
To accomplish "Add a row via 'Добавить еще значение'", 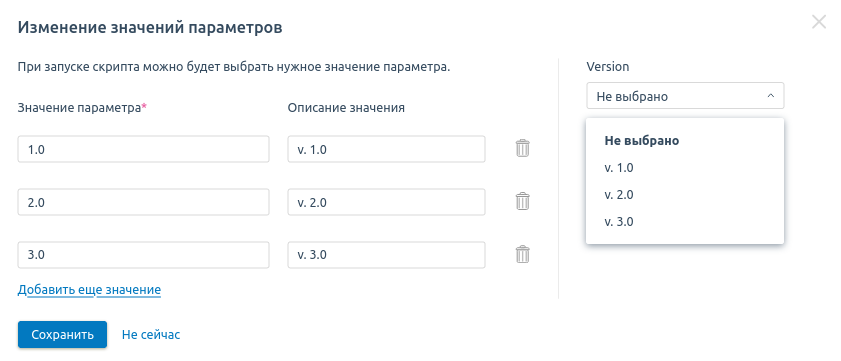I will point(89,290).
